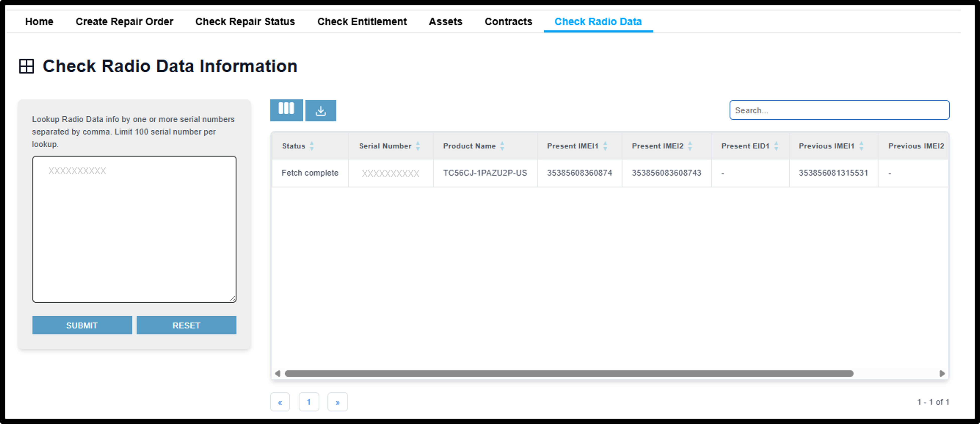Click the RESET button

tap(186, 325)
